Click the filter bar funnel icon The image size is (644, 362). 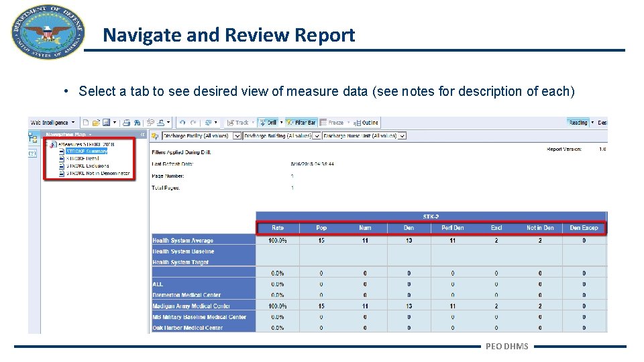click(x=155, y=136)
